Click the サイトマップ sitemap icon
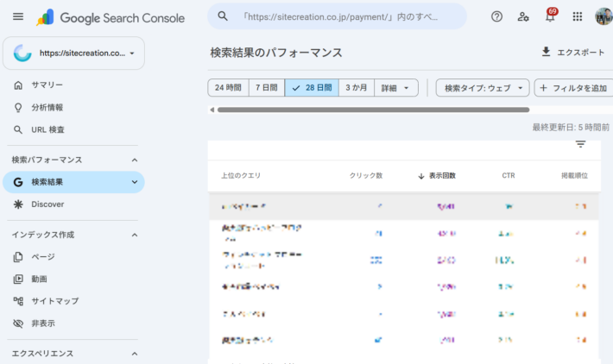The height and width of the screenshot is (364, 613). click(x=18, y=301)
